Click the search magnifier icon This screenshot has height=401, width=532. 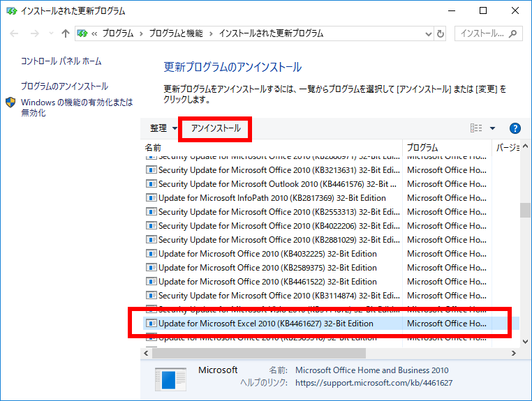pyautogui.click(x=512, y=33)
